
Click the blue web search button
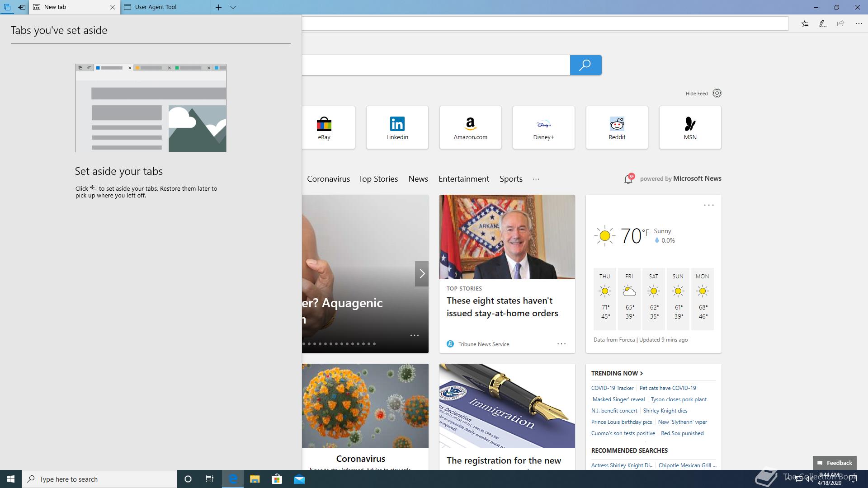585,65
